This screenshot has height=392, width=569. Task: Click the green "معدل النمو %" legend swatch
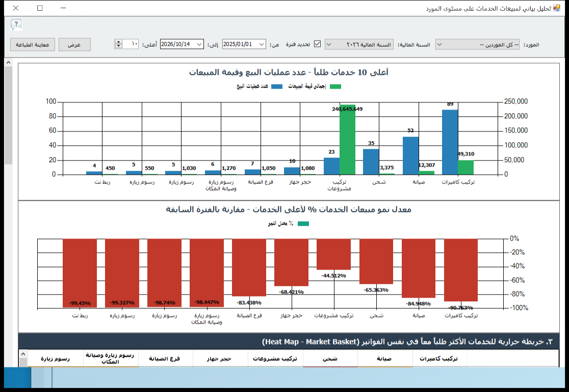(303, 224)
